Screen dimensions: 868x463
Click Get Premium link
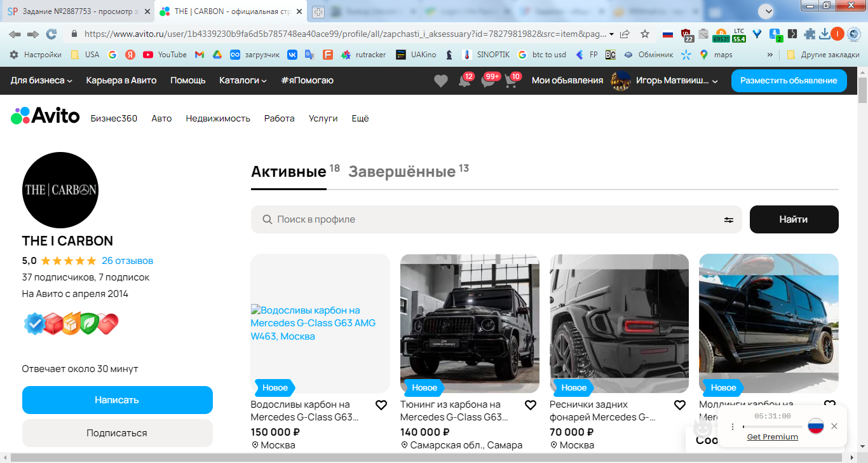point(772,437)
